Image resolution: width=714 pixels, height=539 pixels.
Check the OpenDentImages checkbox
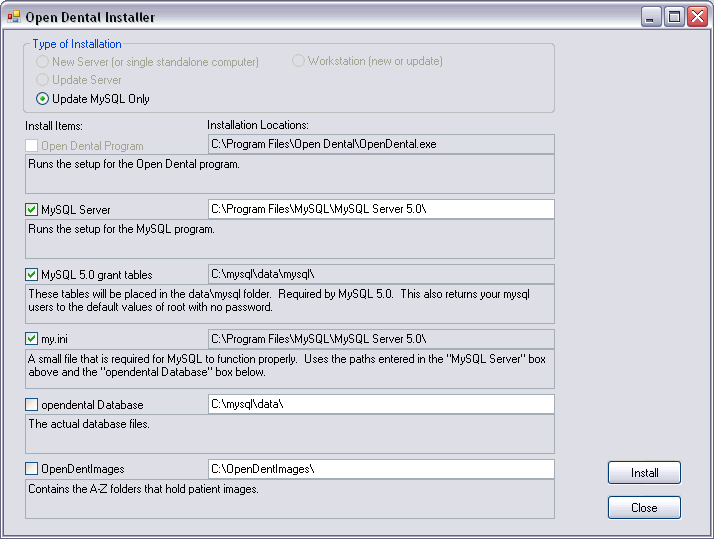pos(31,468)
